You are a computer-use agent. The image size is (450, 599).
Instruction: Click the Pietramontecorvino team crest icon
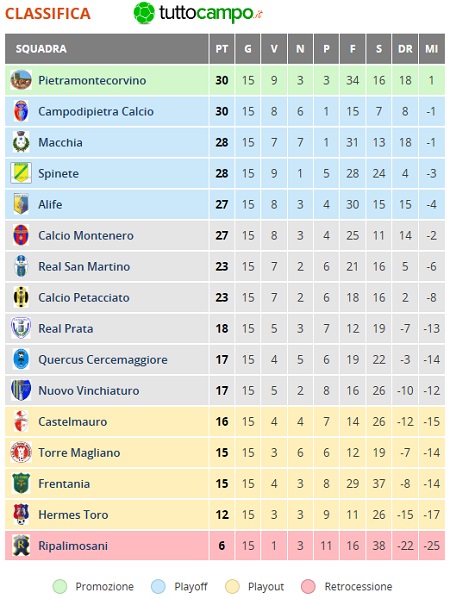pyautogui.click(x=21, y=80)
